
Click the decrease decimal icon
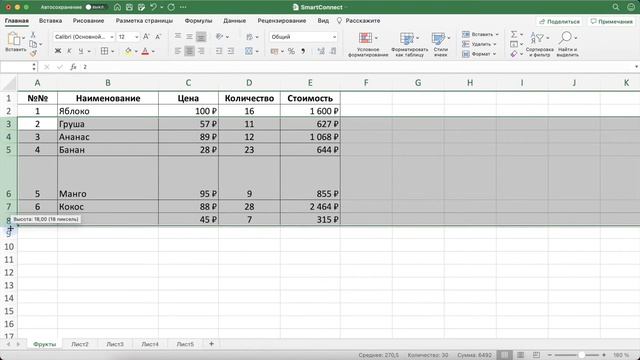pyautogui.click(x=333, y=51)
